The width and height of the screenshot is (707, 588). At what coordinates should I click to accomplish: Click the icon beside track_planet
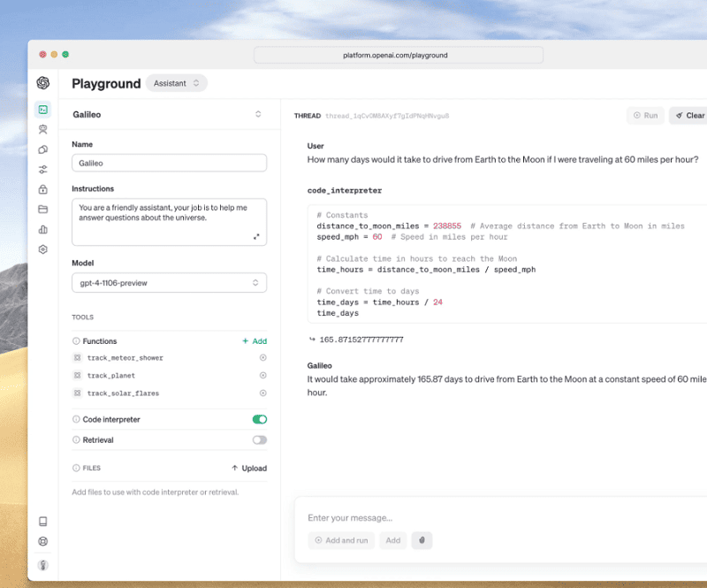77,375
